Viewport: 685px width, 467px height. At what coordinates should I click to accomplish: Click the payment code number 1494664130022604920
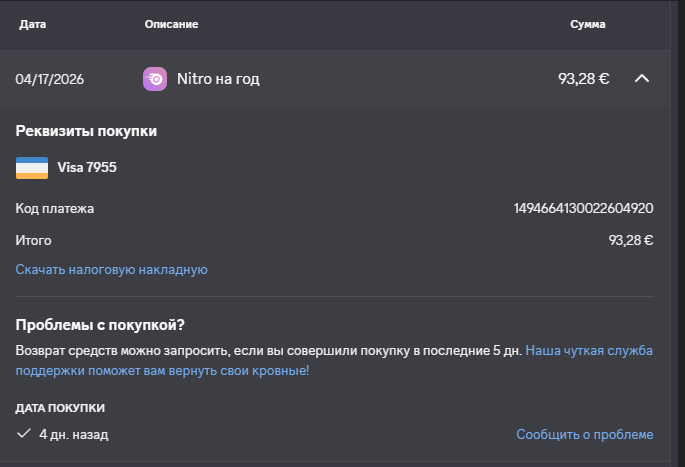click(x=583, y=208)
